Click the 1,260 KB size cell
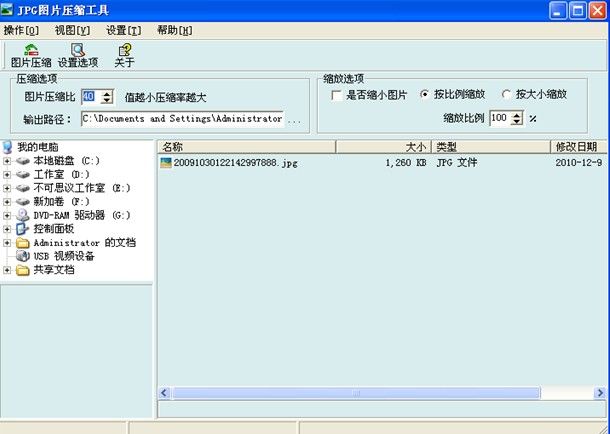610x434 pixels. pos(406,163)
